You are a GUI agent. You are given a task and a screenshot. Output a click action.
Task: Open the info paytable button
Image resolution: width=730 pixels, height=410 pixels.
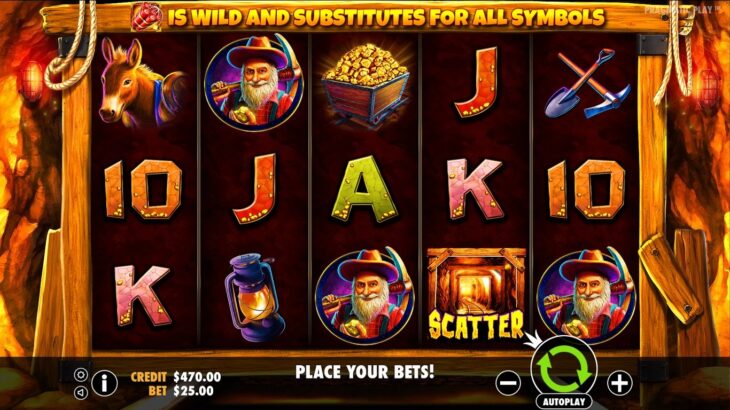click(104, 383)
